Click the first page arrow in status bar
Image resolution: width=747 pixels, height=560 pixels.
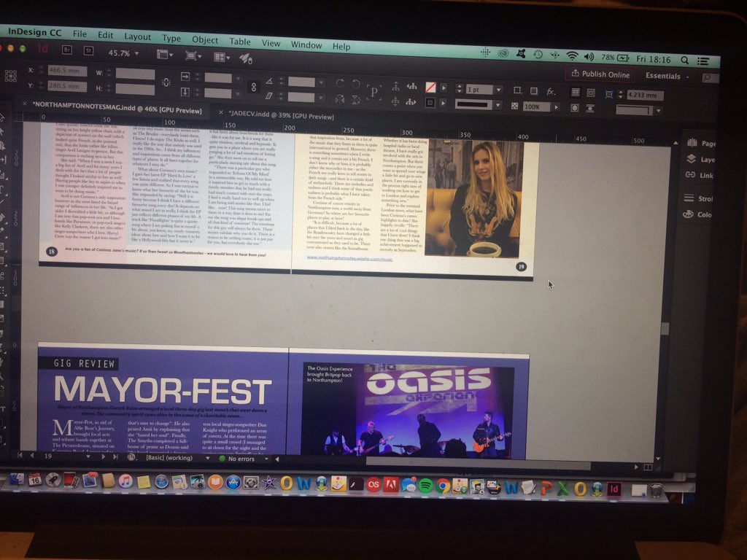click(x=20, y=455)
